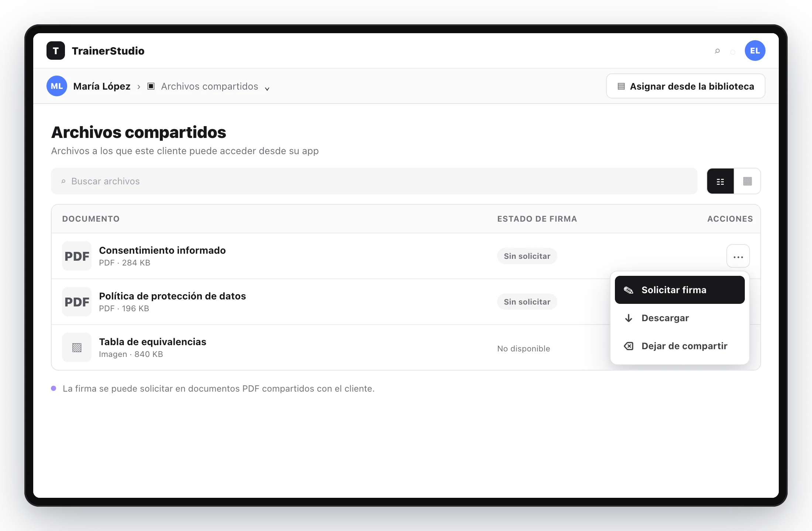The width and height of the screenshot is (812, 531).
Task: Go to María López in breadcrumb
Action: click(102, 86)
